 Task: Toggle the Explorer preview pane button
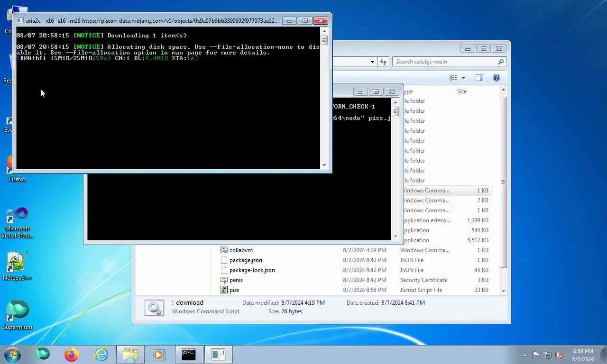(x=479, y=78)
